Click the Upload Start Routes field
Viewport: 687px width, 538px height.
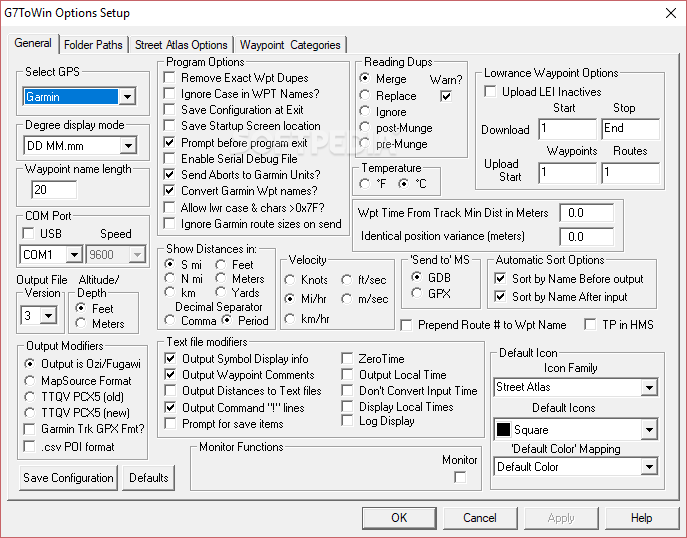pos(630,173)
